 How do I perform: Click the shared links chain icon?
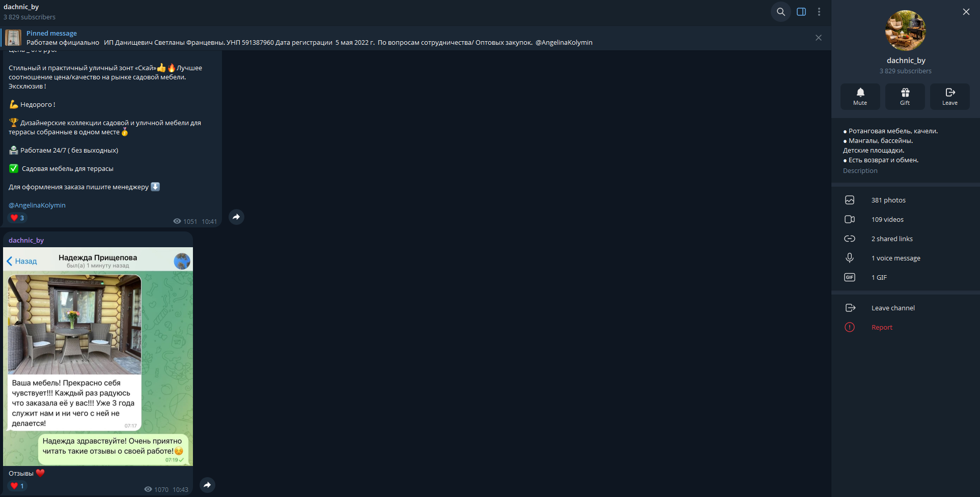click(850, 239)
